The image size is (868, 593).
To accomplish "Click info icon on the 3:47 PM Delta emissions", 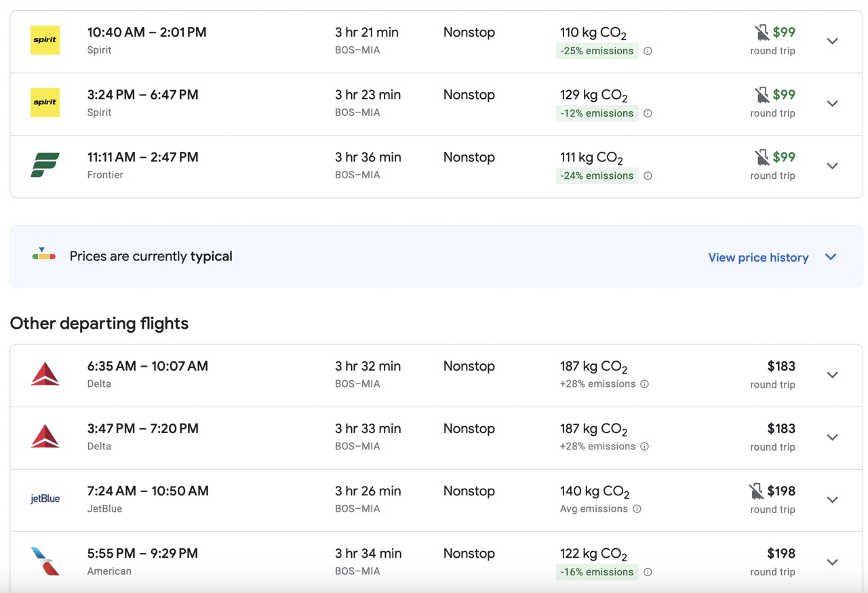I will point(644,447).
